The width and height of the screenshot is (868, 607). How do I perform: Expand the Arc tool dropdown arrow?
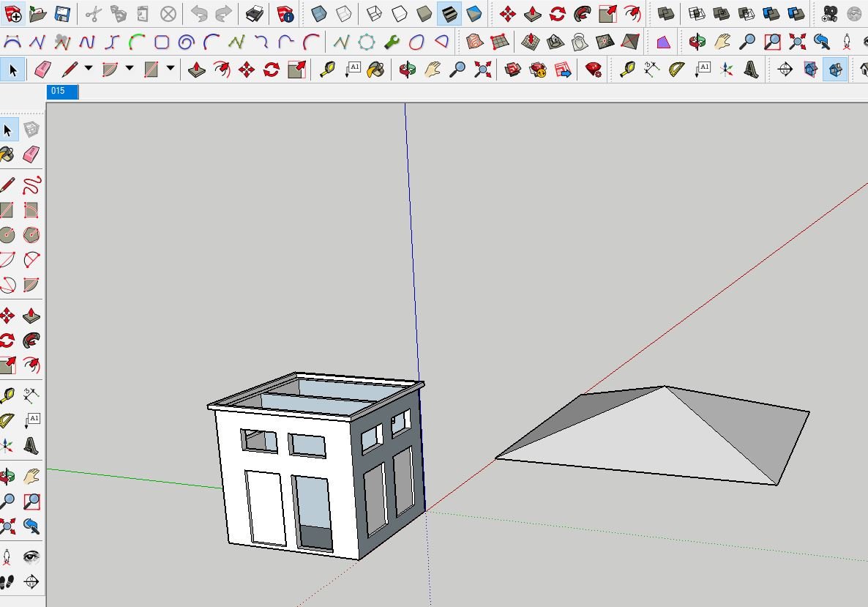point(130,69)
